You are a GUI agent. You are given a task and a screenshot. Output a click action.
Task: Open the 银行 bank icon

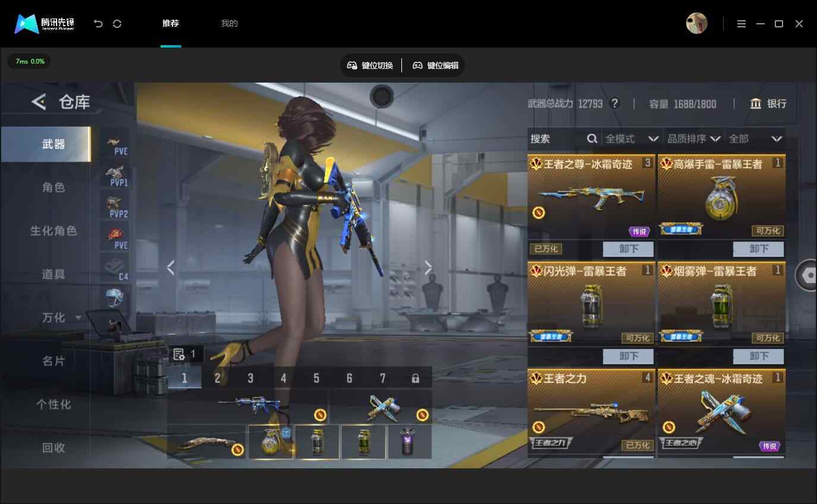[x=756, y=103]
